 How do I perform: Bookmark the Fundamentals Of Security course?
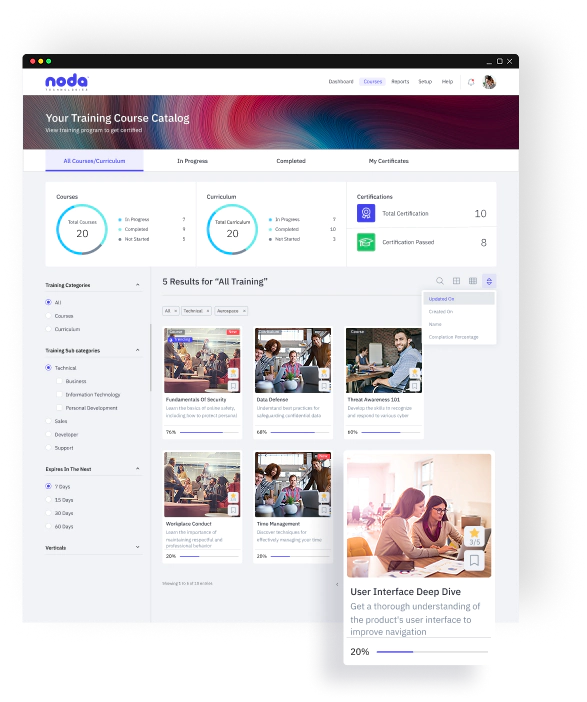(233, 386)
